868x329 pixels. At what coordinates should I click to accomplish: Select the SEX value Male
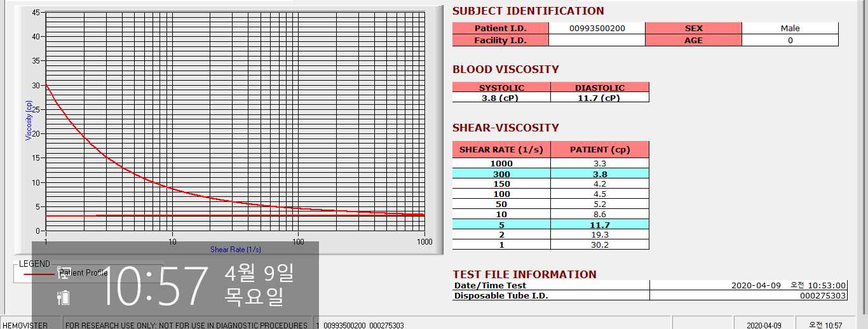point(790,28)
